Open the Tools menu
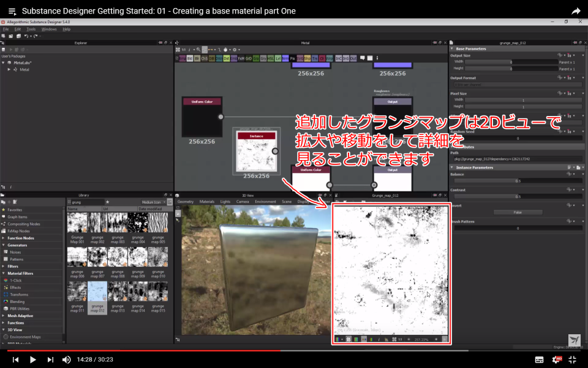The width and height of the screenshot is (588, 368). pos(31,29)
